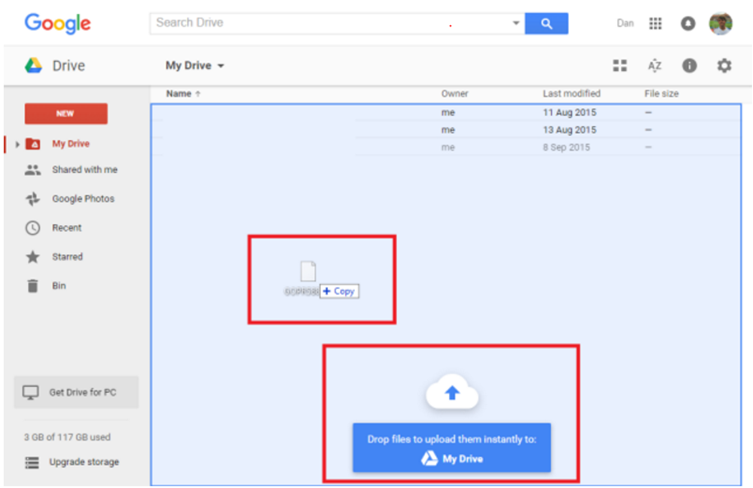Click the File size column header
This screenshot has height=488, width=753.
tap(661, 94)
